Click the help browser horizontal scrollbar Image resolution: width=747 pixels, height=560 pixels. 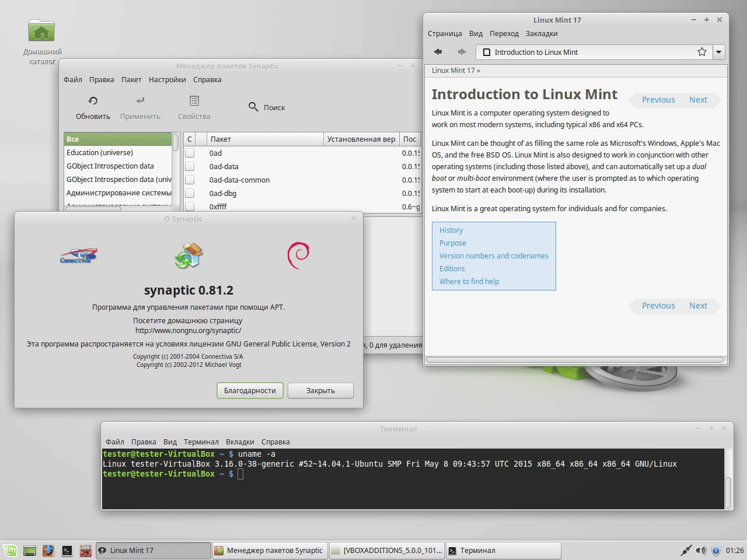(575, 360)
